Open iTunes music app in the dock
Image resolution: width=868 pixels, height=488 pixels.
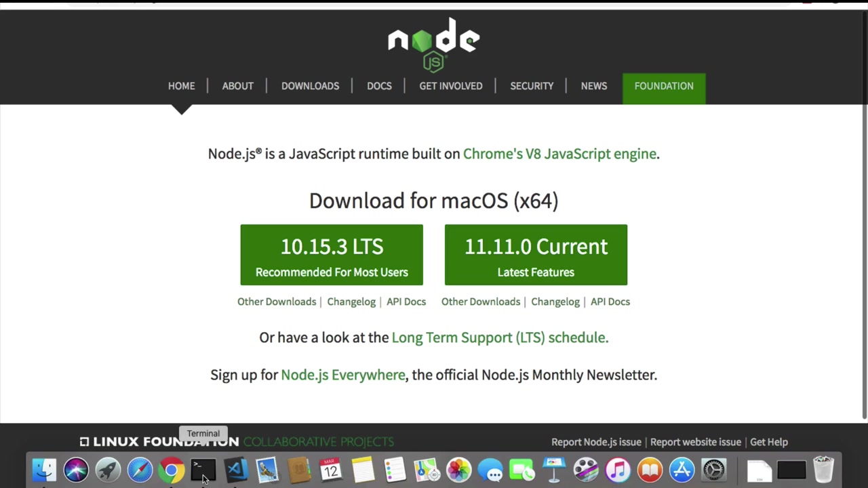pos(618,470)
